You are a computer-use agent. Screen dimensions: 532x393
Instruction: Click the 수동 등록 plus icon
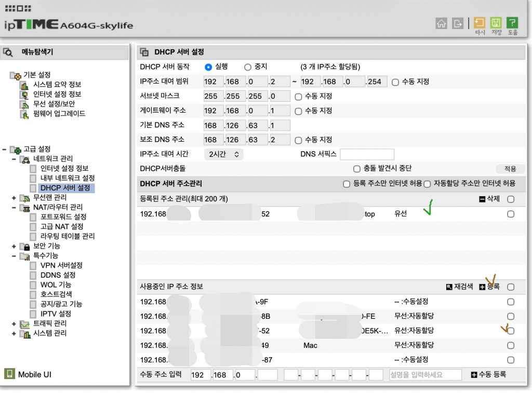[x=474, y=375]
